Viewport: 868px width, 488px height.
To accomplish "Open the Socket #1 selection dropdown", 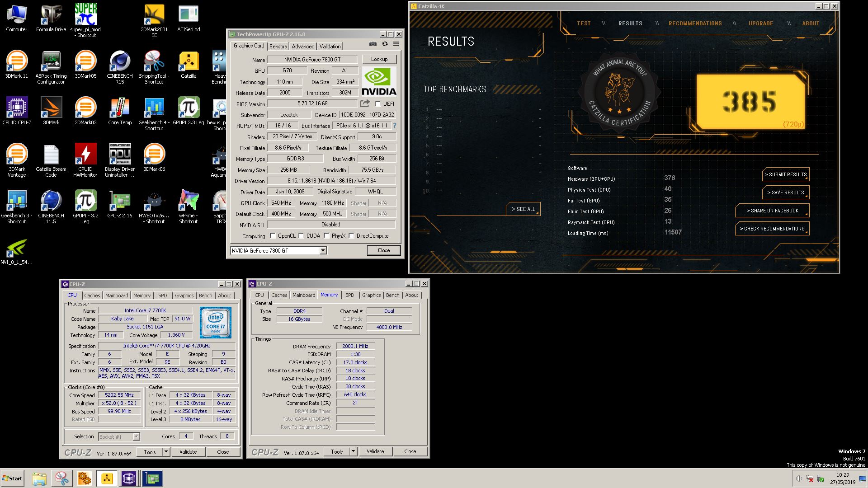I will tap(136, 436).
